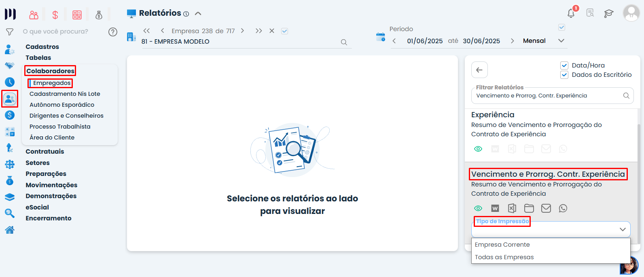The width and height of the screenshot is (644, 277).
Task: Select Todas as Empresas option
Action: coord(504,257)
